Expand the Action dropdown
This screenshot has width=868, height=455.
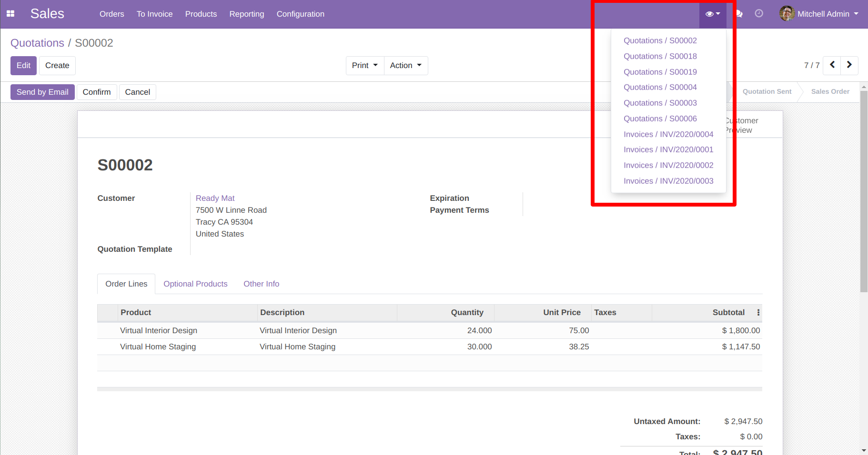tap(405, 66)
